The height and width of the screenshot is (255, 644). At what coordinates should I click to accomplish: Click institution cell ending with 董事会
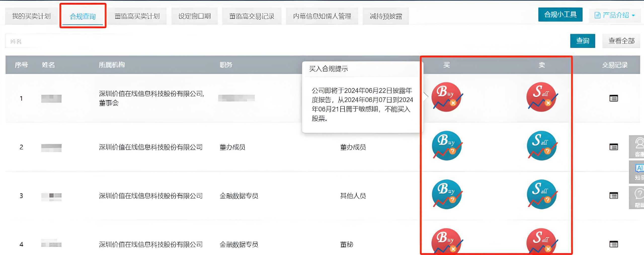(x=151, y=98)
